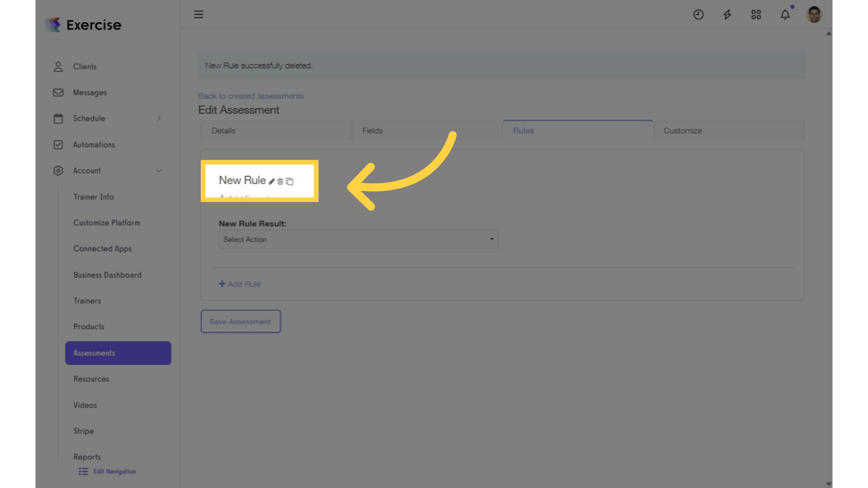Duplicate New Rule with the copy icon
868x488 pixels.
click(290, 181)
